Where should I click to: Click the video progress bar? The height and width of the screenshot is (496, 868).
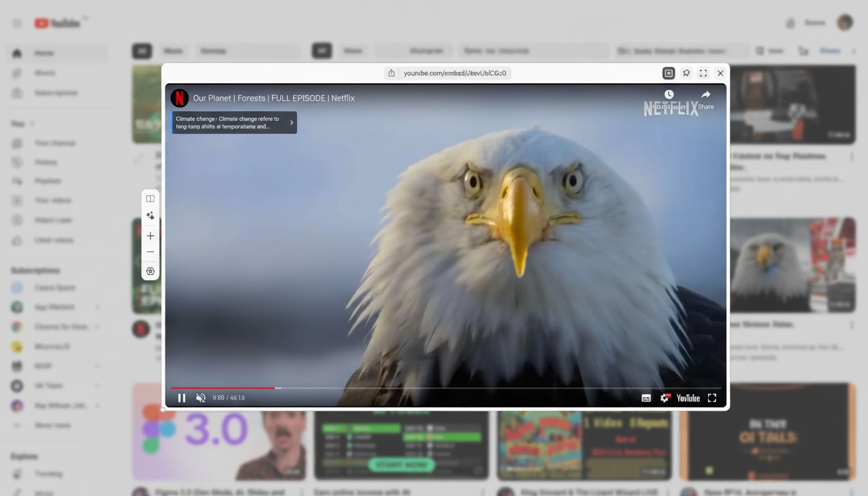pos(446,388)
